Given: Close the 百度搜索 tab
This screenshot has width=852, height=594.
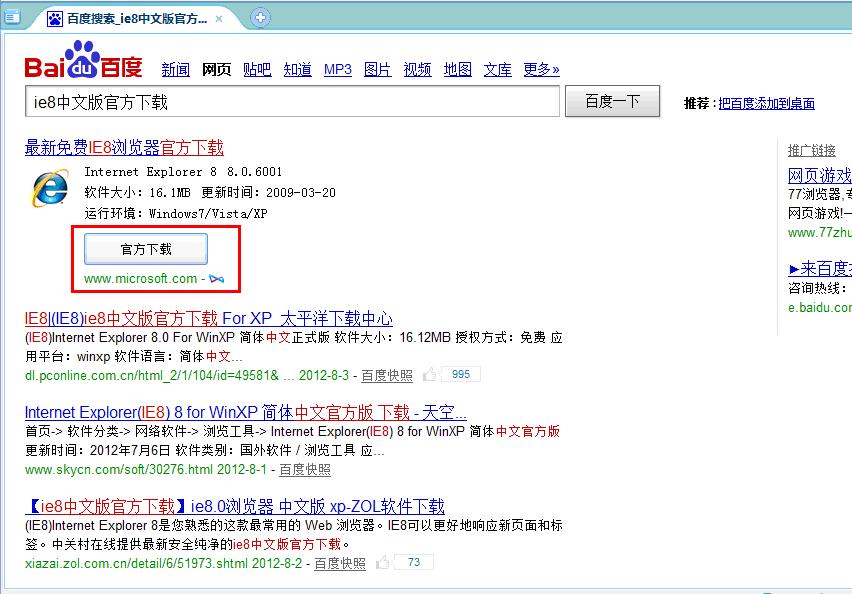Looking at the screenshot, I should 231,18.
